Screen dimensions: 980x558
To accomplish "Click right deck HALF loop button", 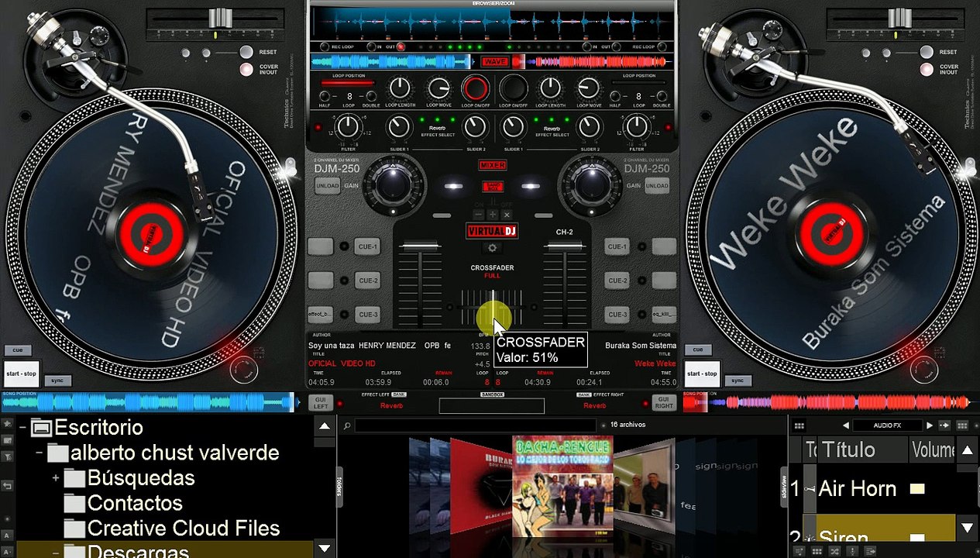I will [615, 97].
